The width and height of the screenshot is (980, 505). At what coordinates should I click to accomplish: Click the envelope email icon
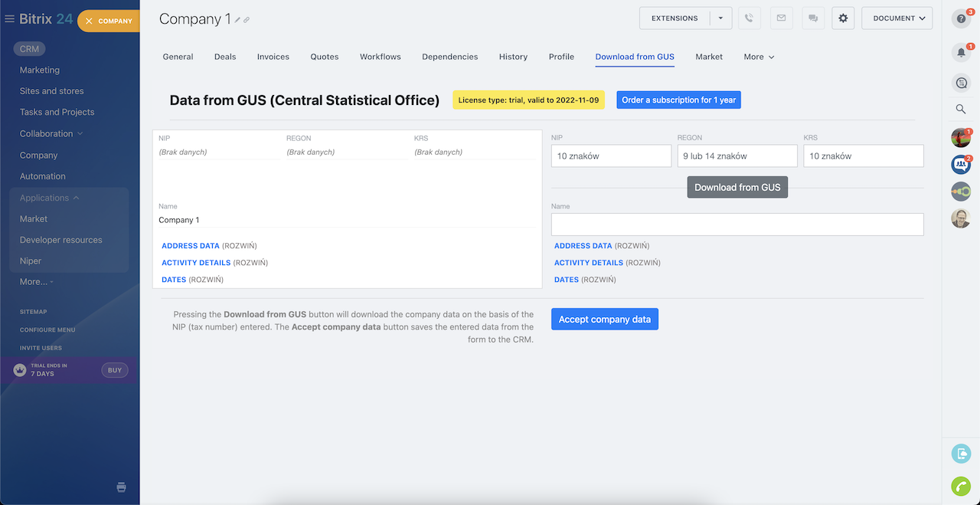pyautogui.click(x=781, y=18)
